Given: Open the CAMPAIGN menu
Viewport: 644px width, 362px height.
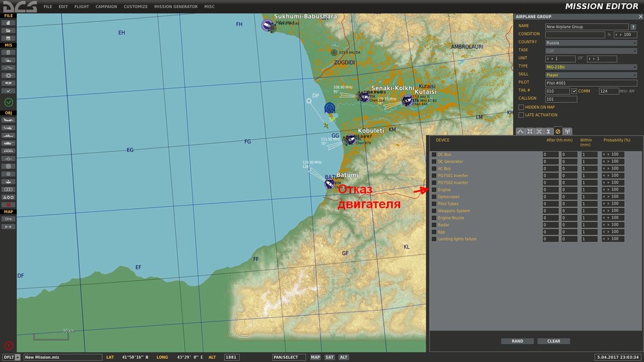Looking at the screenshot, I should click(x=106, y=6).
